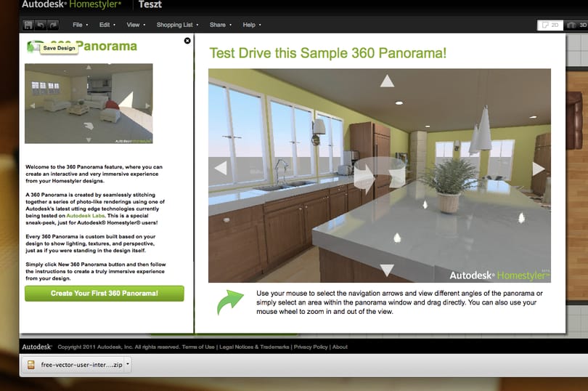Switch to 2D view mode
The image size is (588, 391).
[550, 25]
